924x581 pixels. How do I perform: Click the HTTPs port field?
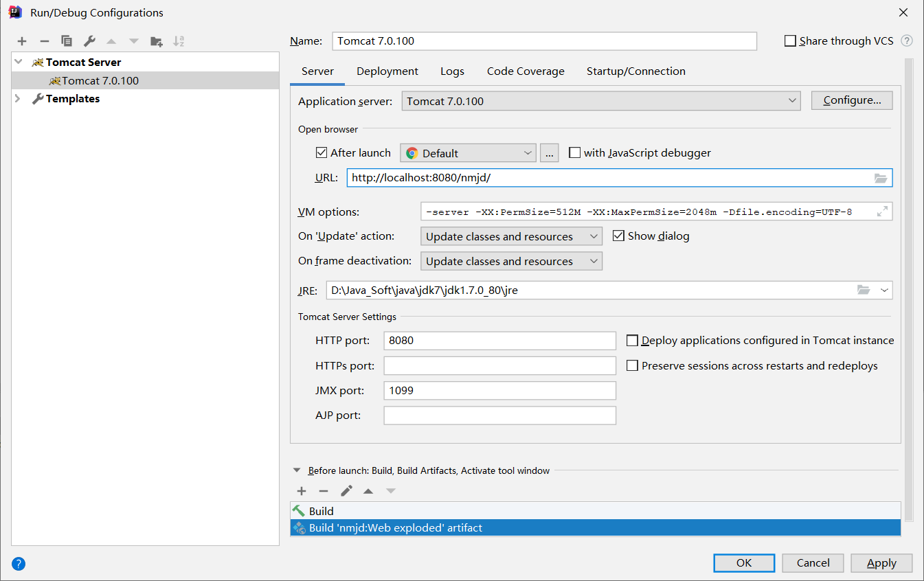499,365
